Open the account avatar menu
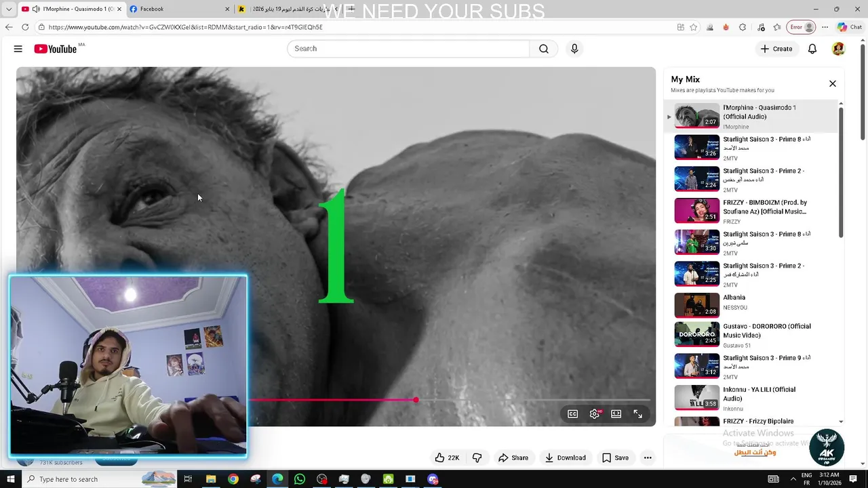 coord(838,49)
